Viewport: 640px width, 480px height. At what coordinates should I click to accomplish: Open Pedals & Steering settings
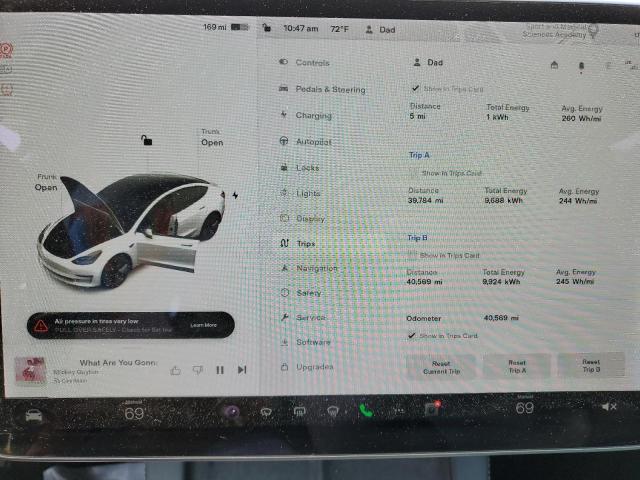322,89
